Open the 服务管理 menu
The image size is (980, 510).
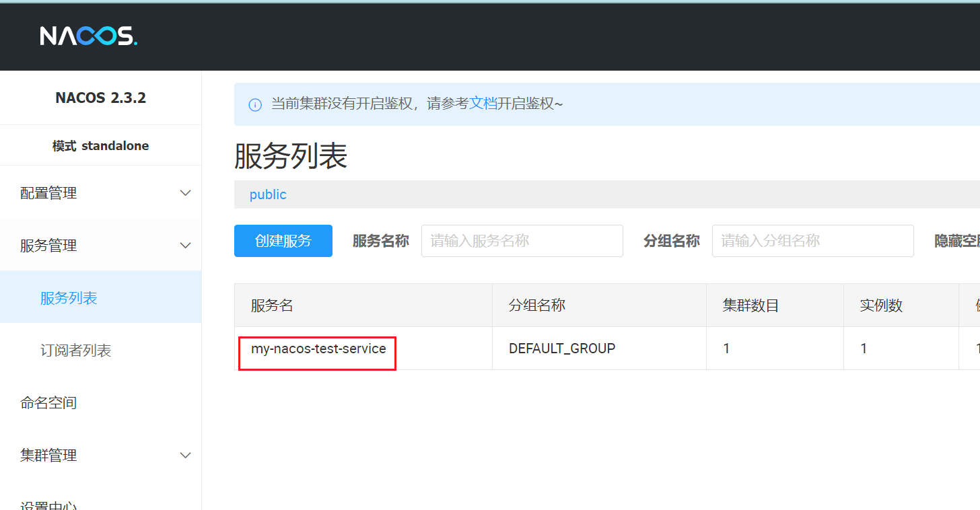(x=101, y=246)
